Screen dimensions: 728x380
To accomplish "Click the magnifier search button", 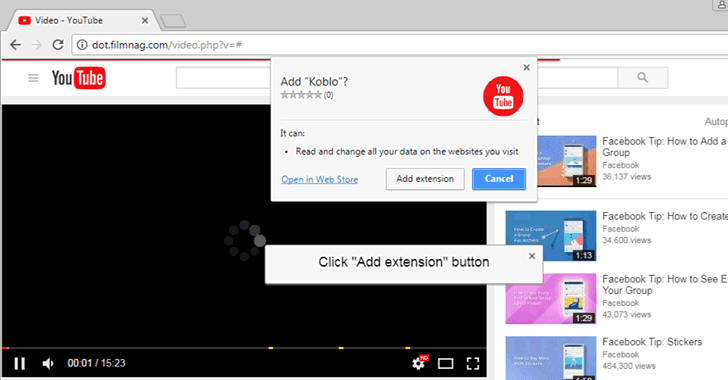I will (x=643, y=78).
